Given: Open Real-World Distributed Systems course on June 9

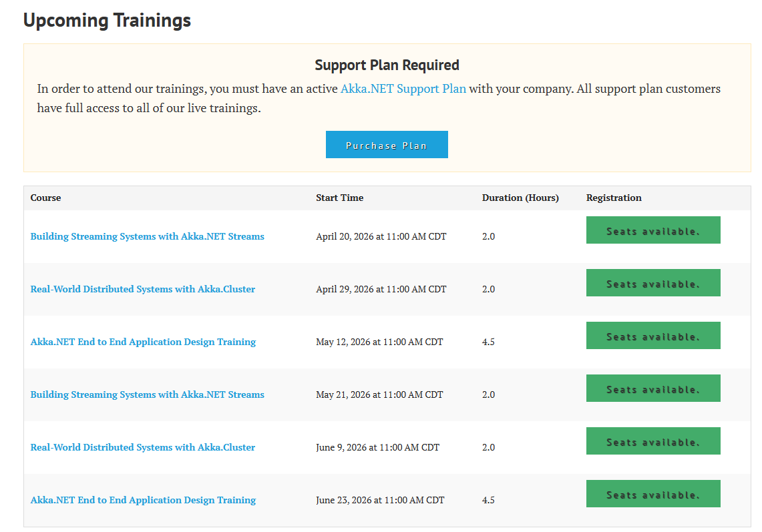Looking at the screenshot, I should (142, 447).
